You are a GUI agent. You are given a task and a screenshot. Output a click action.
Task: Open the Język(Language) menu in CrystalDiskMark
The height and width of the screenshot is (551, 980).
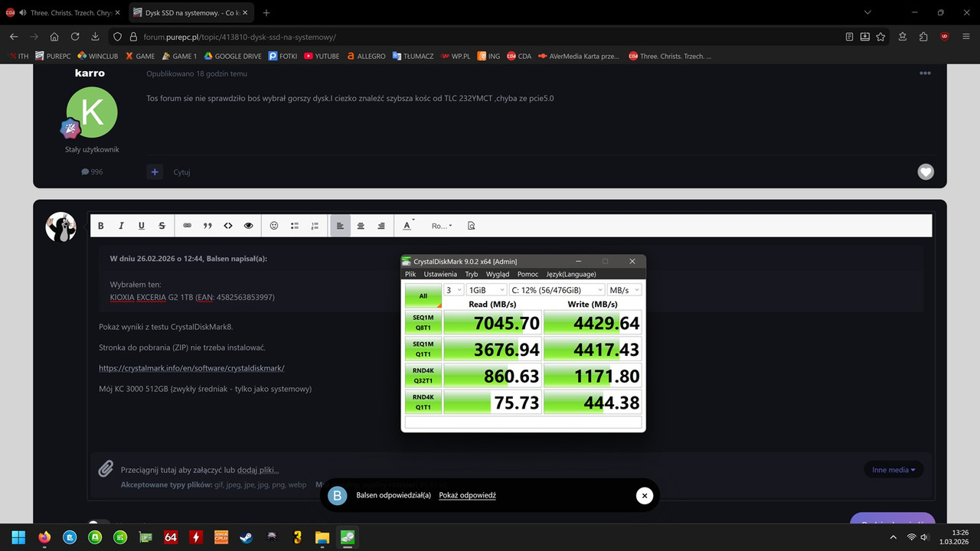[x=570, y=274]
